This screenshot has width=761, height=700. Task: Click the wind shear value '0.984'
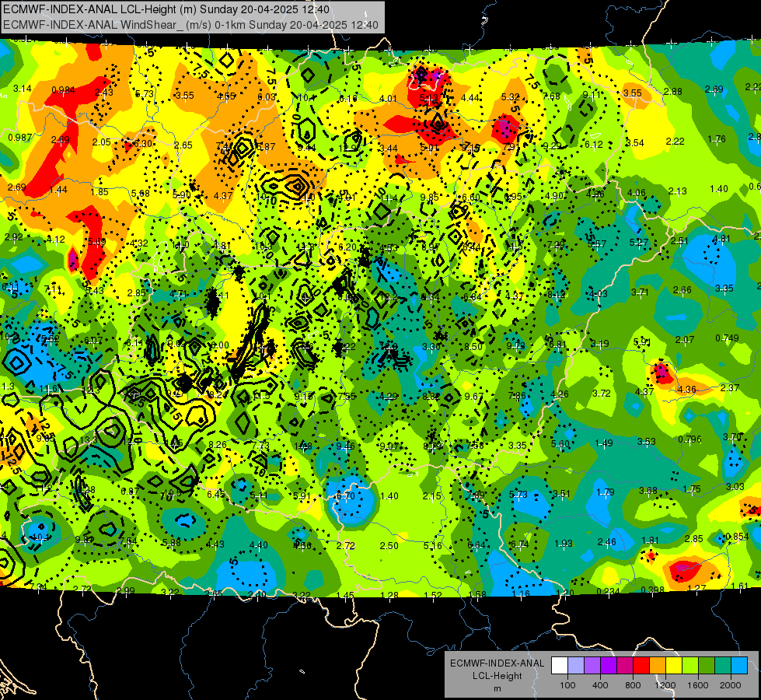(63, 90)
